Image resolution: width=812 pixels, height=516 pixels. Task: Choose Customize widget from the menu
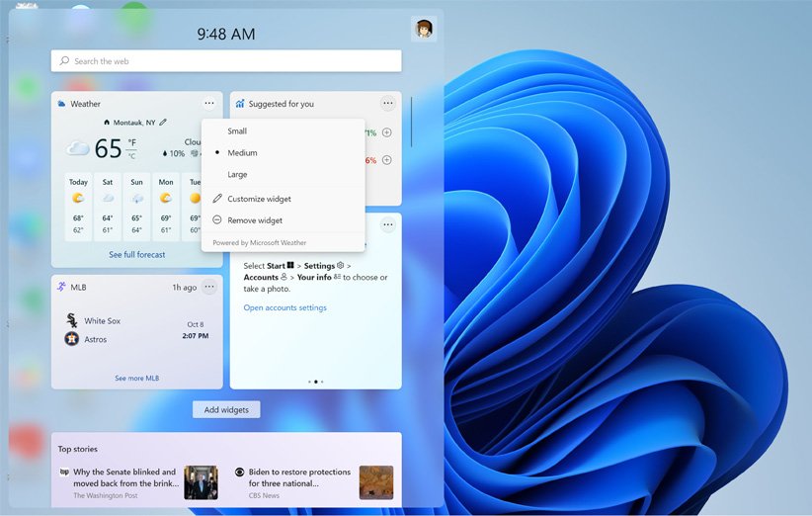(259, 199)
